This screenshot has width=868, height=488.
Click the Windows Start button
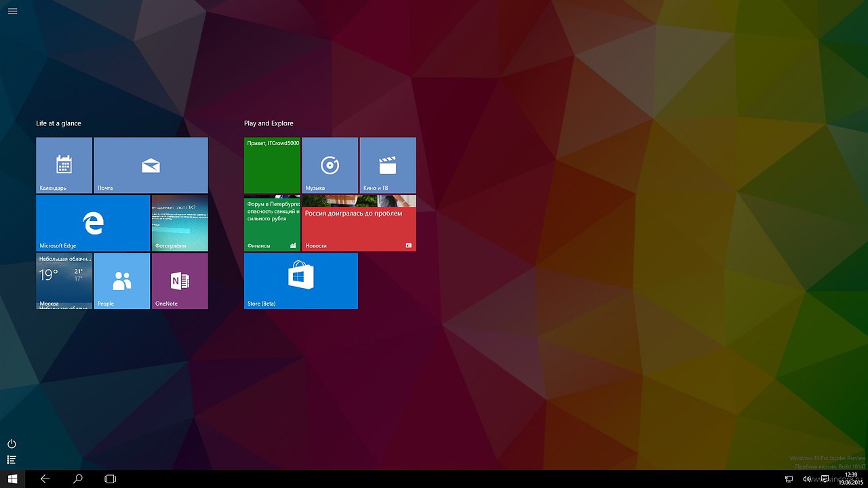pyautogui.click(x=12, y=479)
